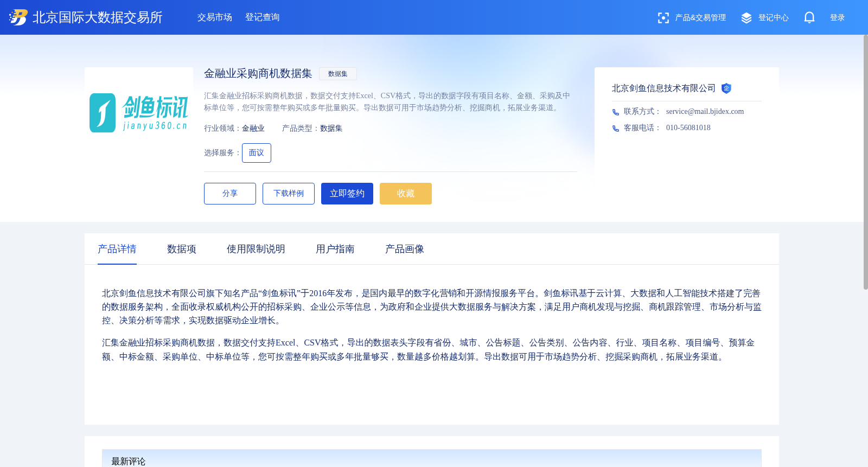Viewport: 868px width, 467px height.
Task: Switch to the 产品画像 tab
Action: 405,249
